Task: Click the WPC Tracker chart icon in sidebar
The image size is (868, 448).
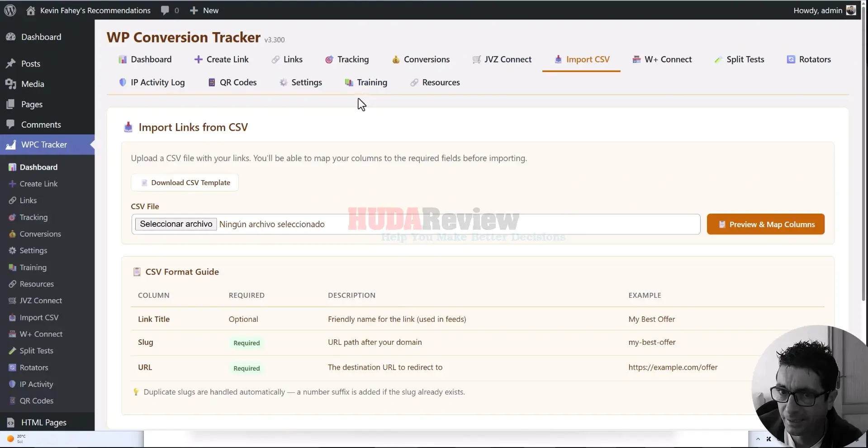Action: click(11, 145)
